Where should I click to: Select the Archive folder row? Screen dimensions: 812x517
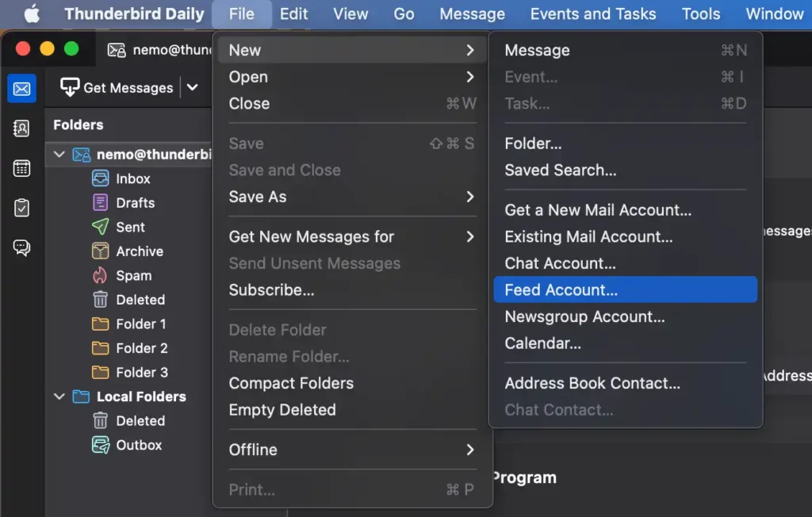point(129,251)
